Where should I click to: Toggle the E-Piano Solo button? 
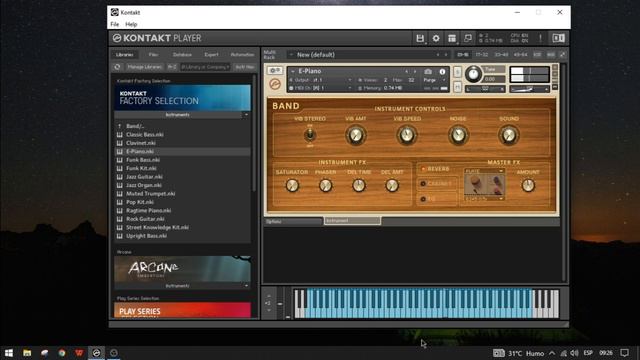point(457,72)
